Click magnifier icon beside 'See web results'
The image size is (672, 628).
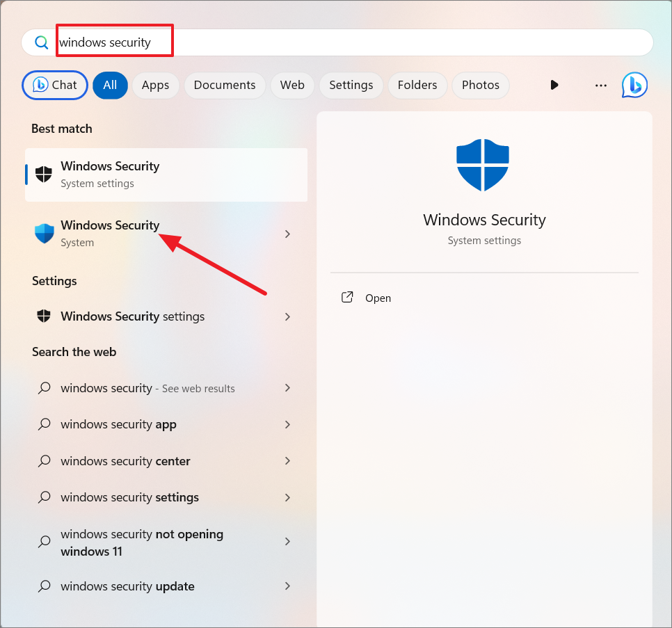click(x=44, y=388)
